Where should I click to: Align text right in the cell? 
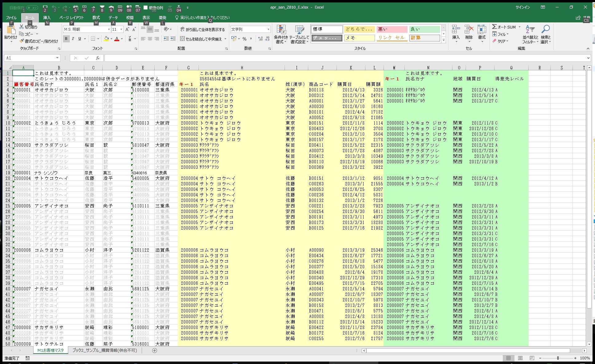(157, 39)
